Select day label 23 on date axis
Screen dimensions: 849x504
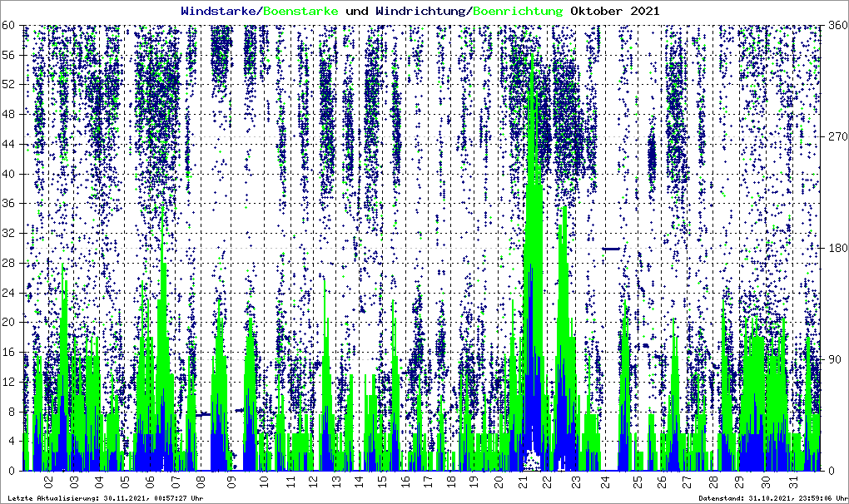coord(575,480)
